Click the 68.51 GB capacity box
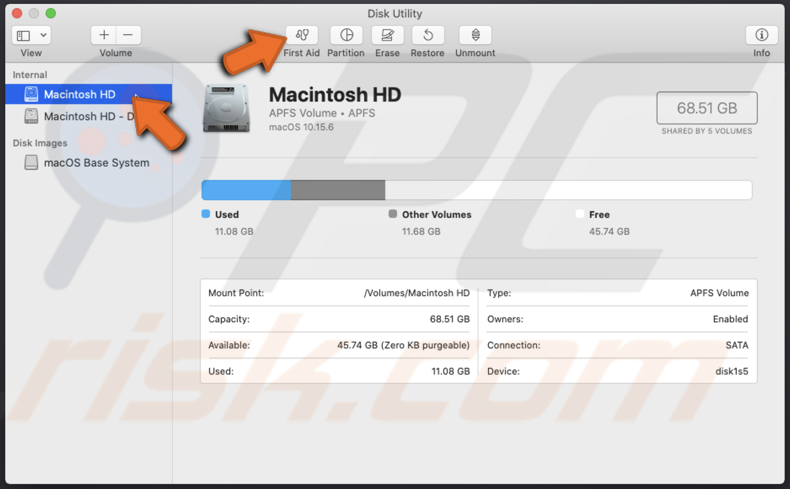Image resolution: width=790 pixels, height=489 pixels. click(x=706, y=108)
